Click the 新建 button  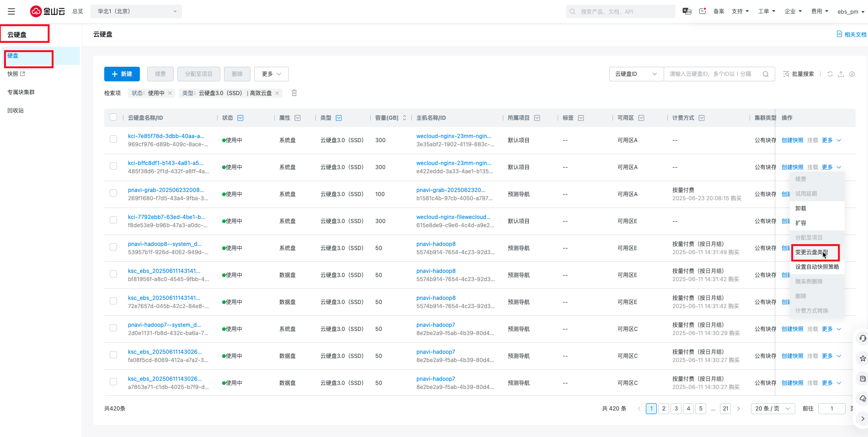click(122, 74)
